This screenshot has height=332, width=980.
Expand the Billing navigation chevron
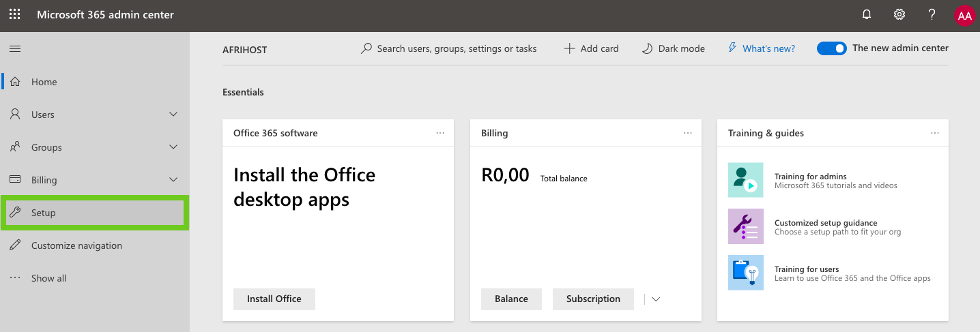(173, 180)
